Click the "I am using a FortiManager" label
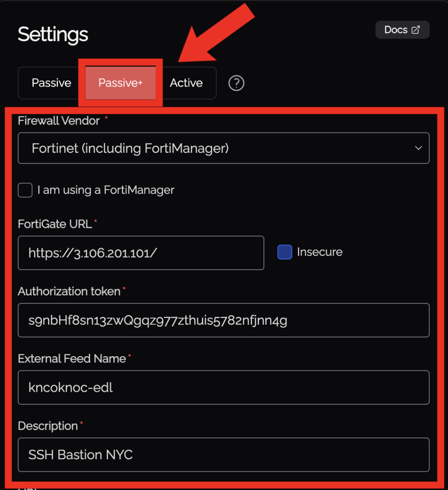The image size is (448, 490). coord(106,190)
